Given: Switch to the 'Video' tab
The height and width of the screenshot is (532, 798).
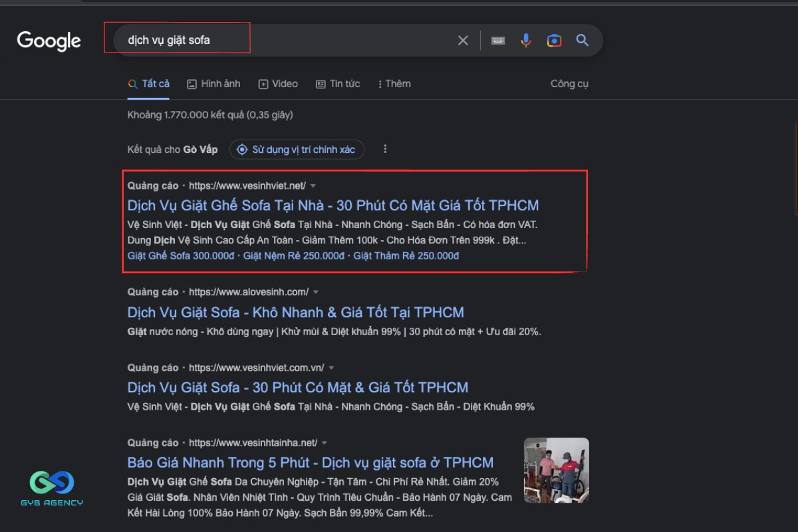Looking at the screenshot, I should (x=278, y=84).
